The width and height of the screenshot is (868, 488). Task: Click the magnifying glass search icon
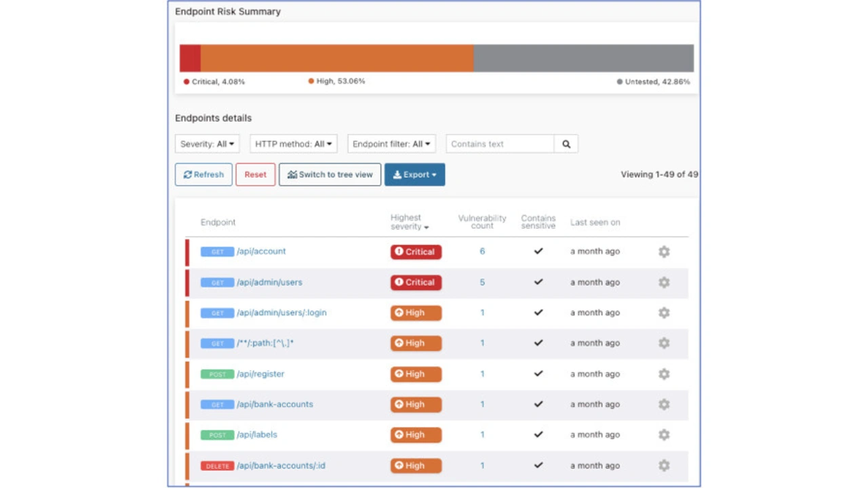tap(566, 144)
